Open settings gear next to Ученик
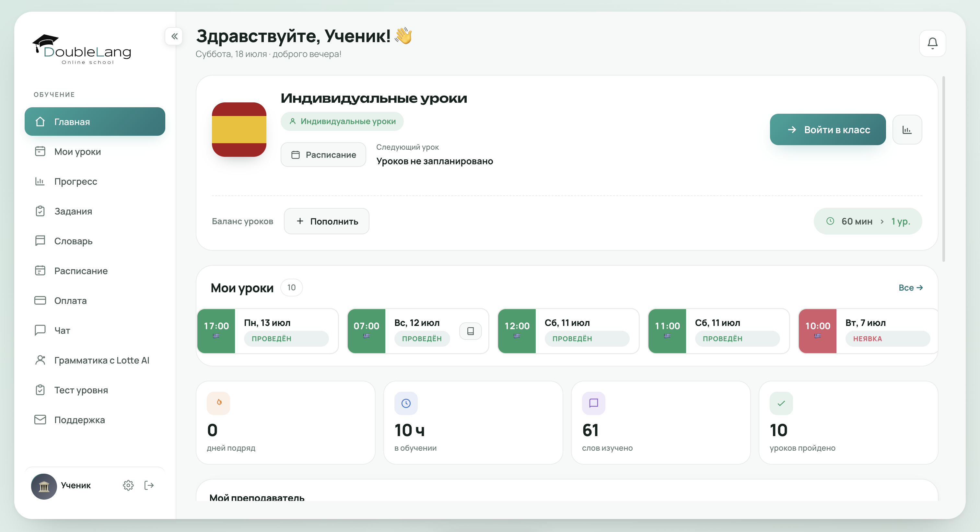This screenshot has height=532, width=980. [x=128, y=485]
